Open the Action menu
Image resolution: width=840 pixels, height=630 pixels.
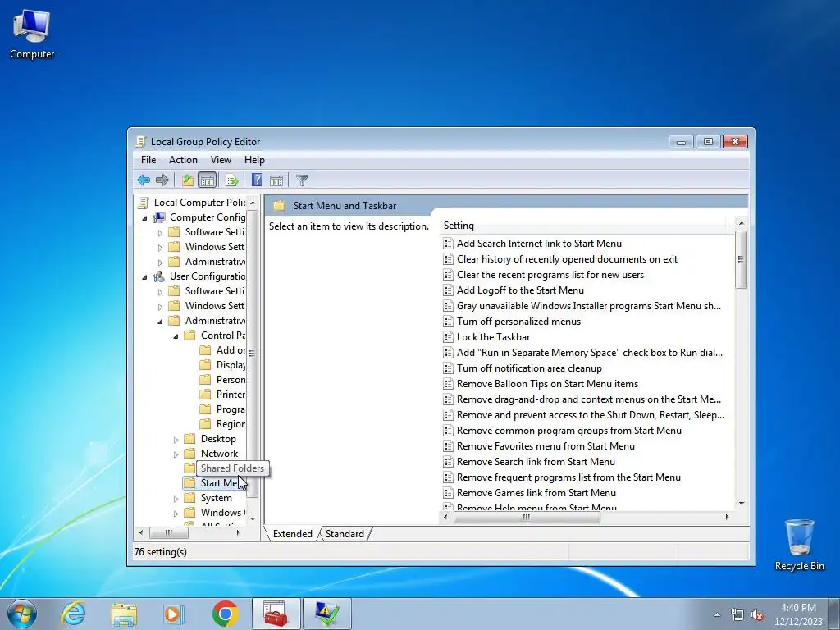coord(183,160)
